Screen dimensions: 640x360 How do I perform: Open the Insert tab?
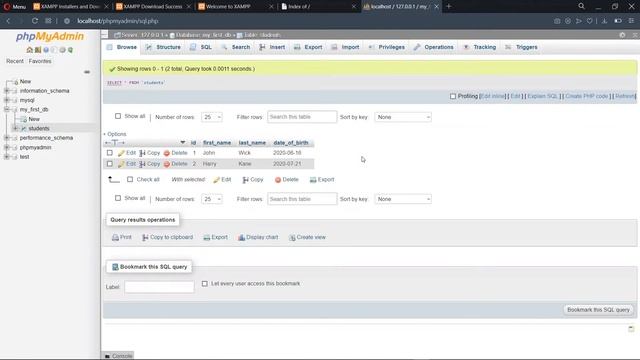pos(272,47)
